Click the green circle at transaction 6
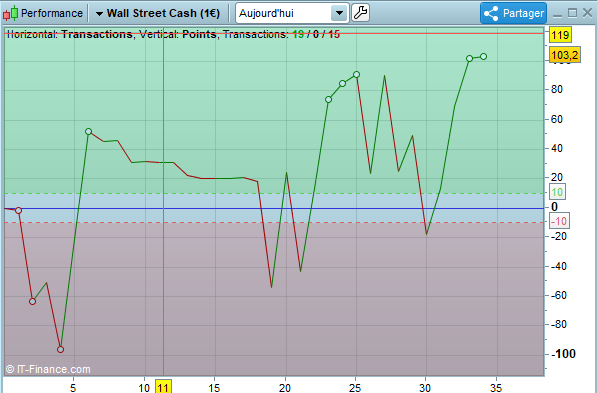 click(x=88, y=131)
